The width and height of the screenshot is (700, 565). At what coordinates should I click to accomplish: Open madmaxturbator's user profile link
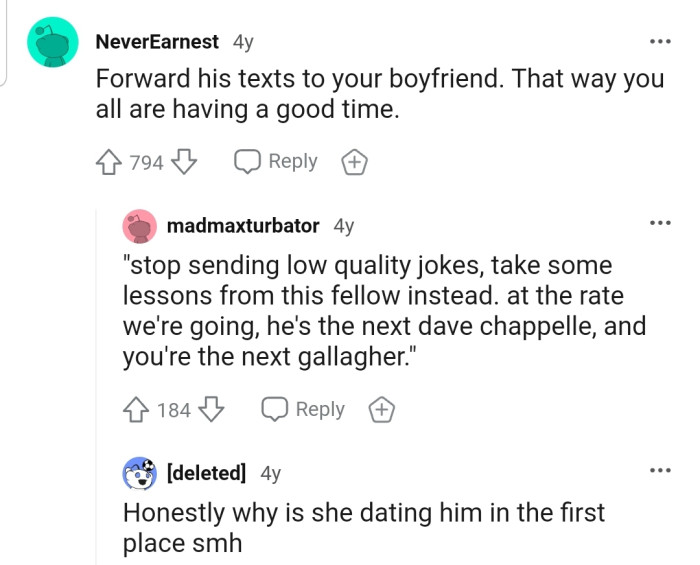click(243, 226)
